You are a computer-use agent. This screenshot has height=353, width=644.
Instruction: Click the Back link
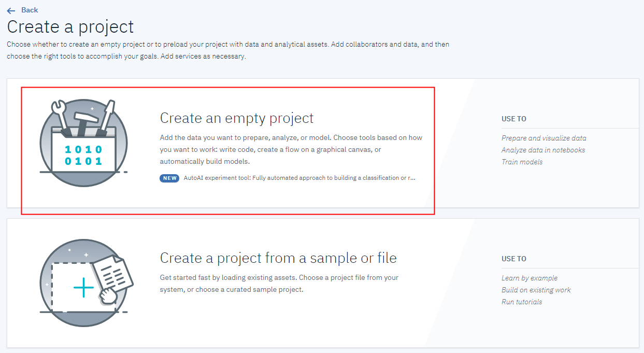28,9
